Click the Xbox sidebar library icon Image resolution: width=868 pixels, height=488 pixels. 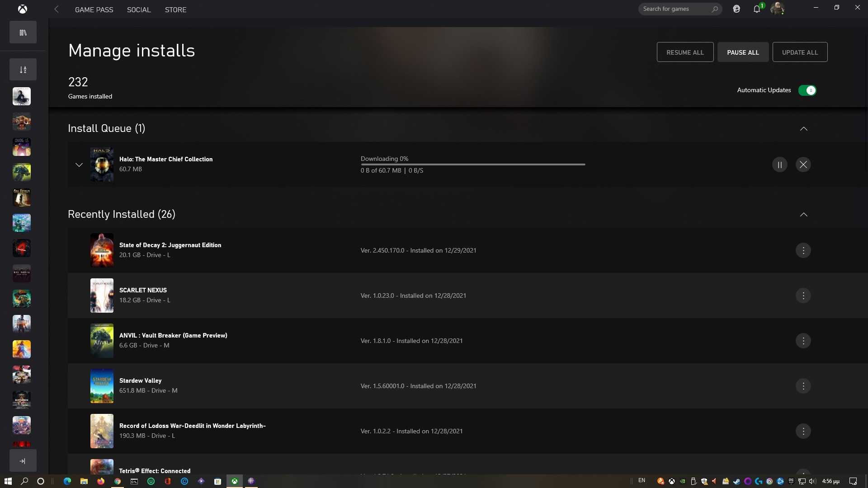[23, 33]
